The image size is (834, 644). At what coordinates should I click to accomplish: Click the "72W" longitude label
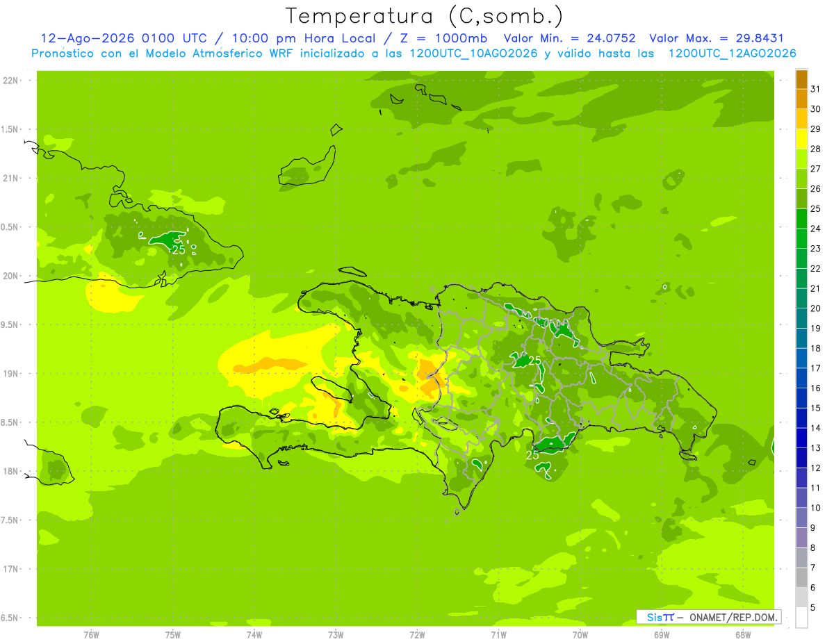pos(417,634)
